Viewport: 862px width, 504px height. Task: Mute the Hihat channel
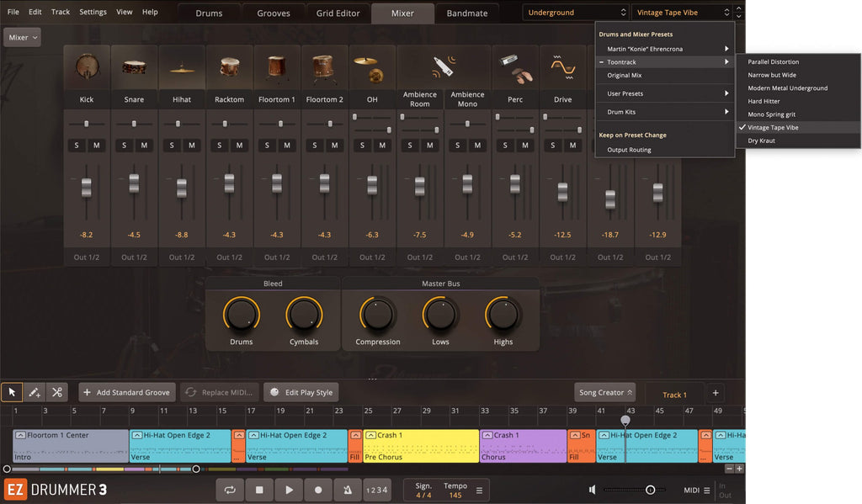[192, 145]
